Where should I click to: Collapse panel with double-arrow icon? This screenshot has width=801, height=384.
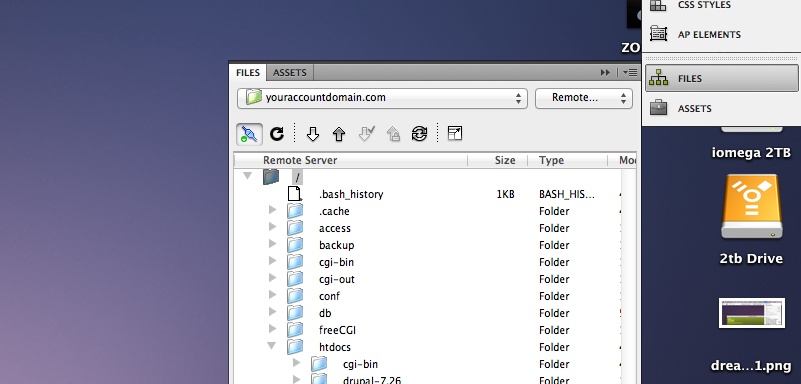605,73
